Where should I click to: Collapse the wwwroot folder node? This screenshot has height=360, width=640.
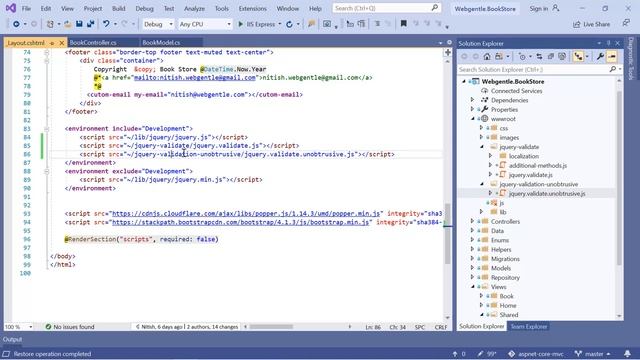[x=473, y=119]
